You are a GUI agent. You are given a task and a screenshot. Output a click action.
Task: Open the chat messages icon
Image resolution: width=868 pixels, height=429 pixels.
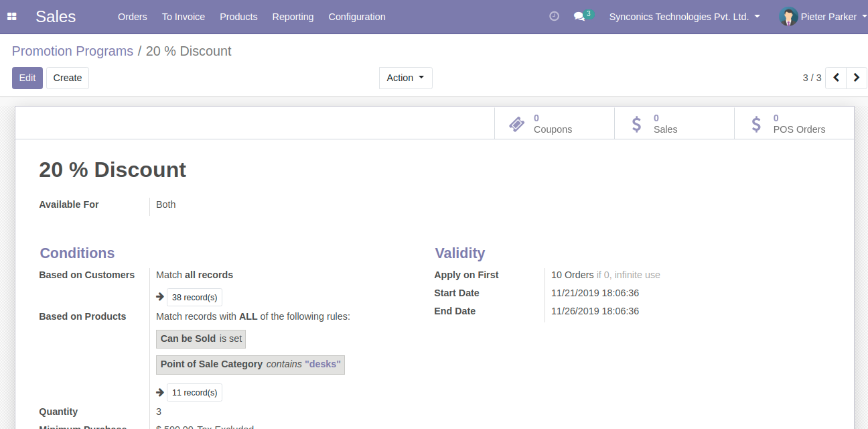point(579,17)
